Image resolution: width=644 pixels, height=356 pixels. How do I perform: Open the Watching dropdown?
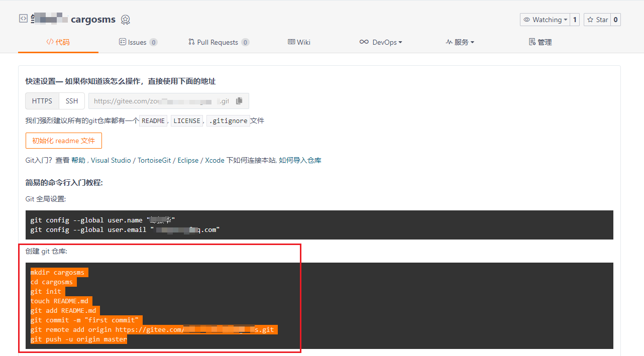coord(545,20)
